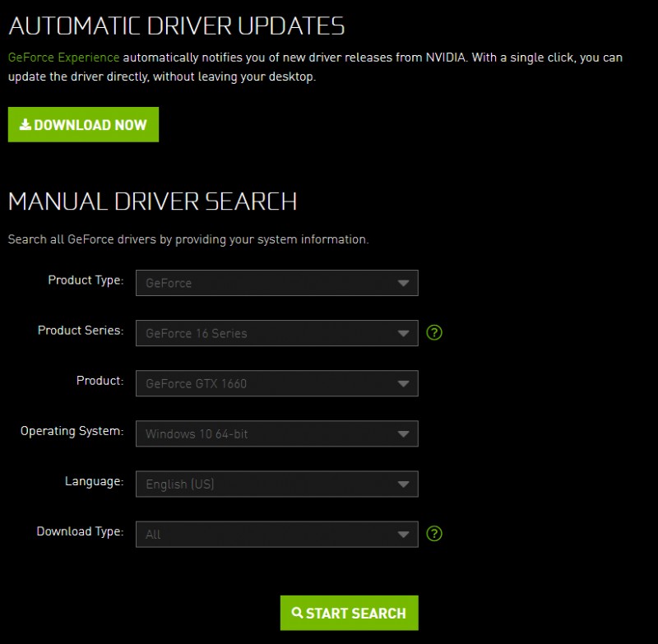
Task: Click the Download Now button
Action: pos(83,124)
